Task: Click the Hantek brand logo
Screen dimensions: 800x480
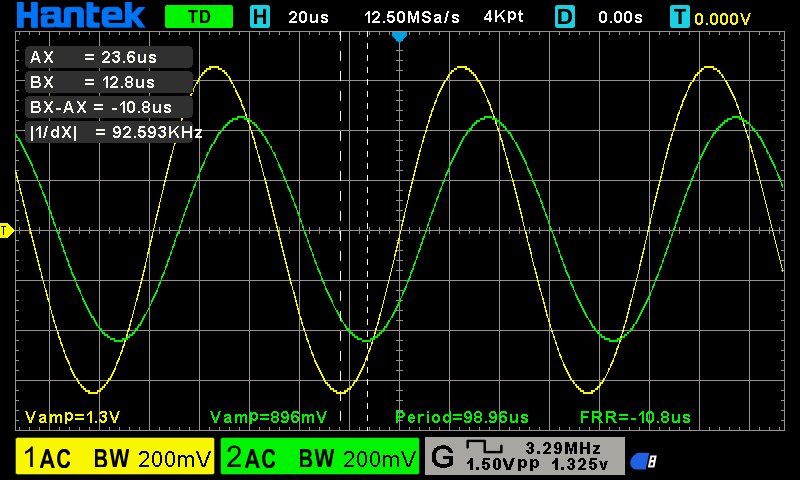Action: coord(81,15)
